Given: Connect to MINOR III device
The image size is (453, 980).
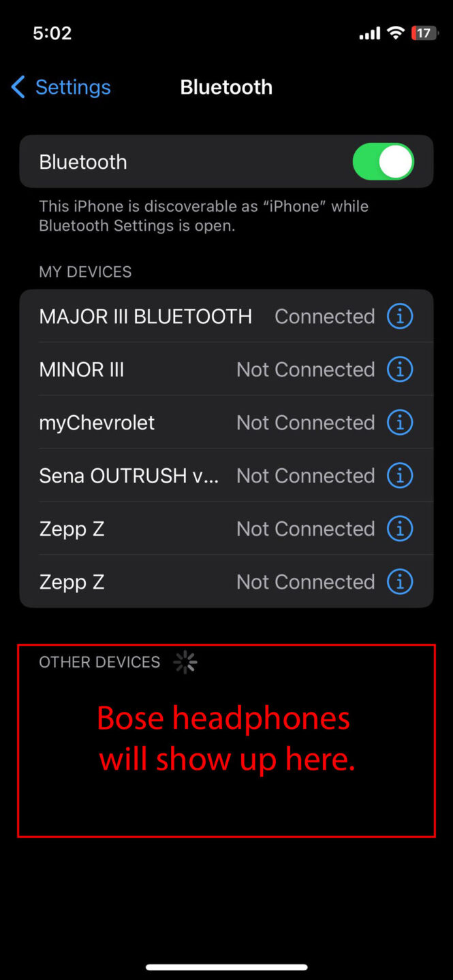Looking at the screenshot, I should click(x=82, y=370).
